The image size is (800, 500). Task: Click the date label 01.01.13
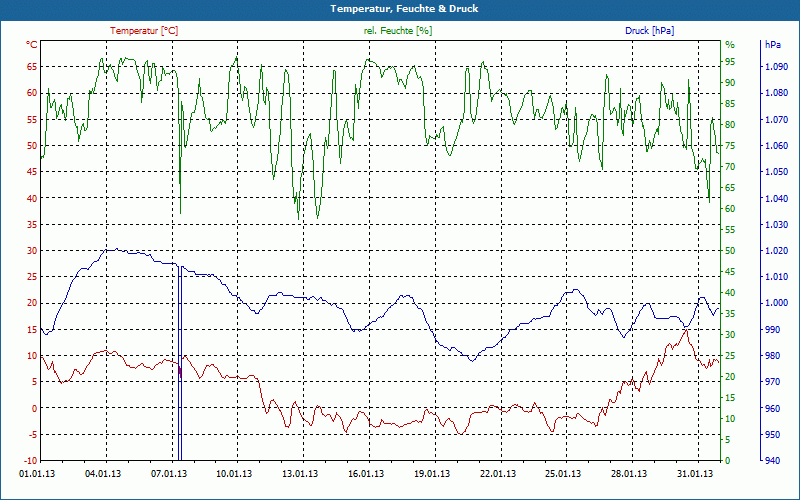coord(37,474)
